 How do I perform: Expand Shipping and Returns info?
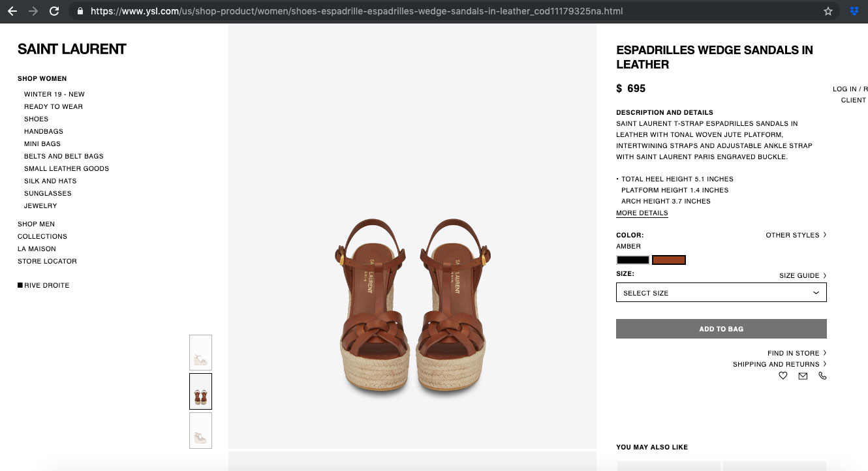[x=779, y=364]
